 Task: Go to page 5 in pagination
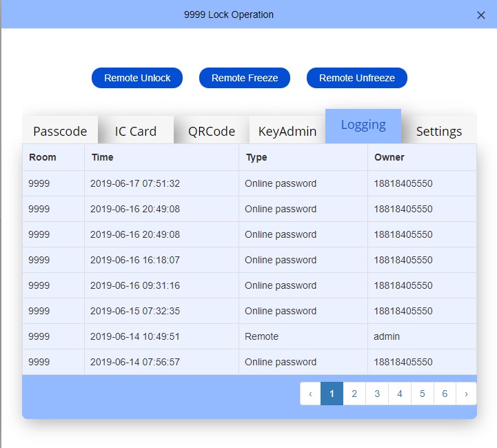(x=423, y=394)
